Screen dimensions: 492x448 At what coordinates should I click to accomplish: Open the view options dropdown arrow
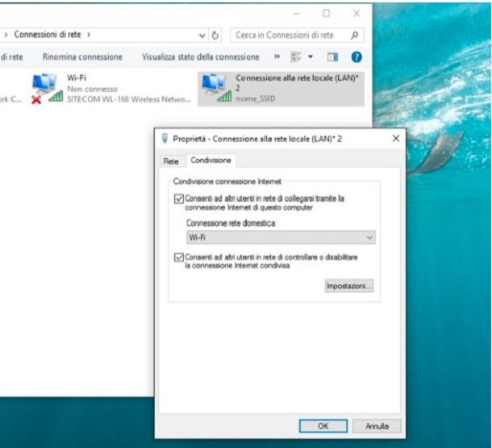pyautogui.click(x=311, y=57)
